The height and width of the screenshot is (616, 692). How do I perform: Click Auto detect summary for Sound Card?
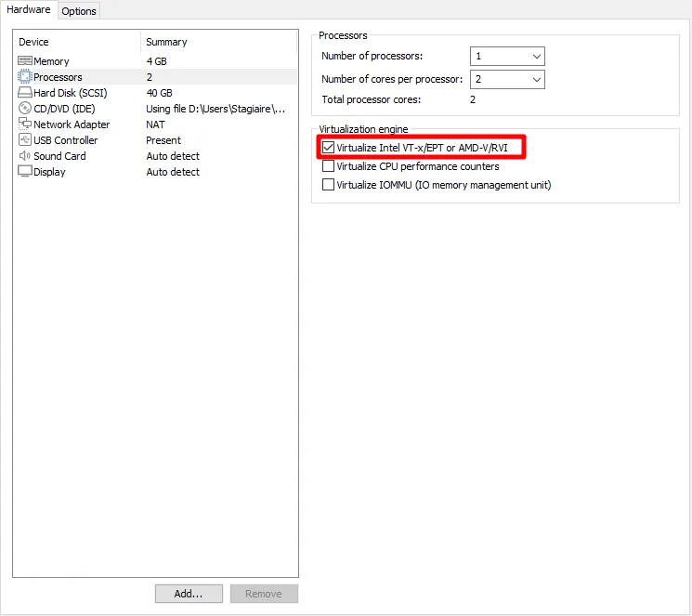coord(173,156)
